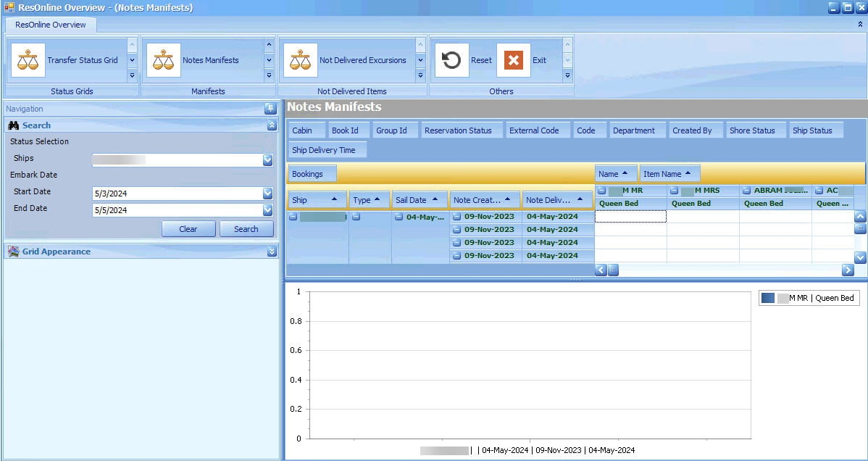Collapse the M MRS name column
The image size is (868, 461).
675,191
